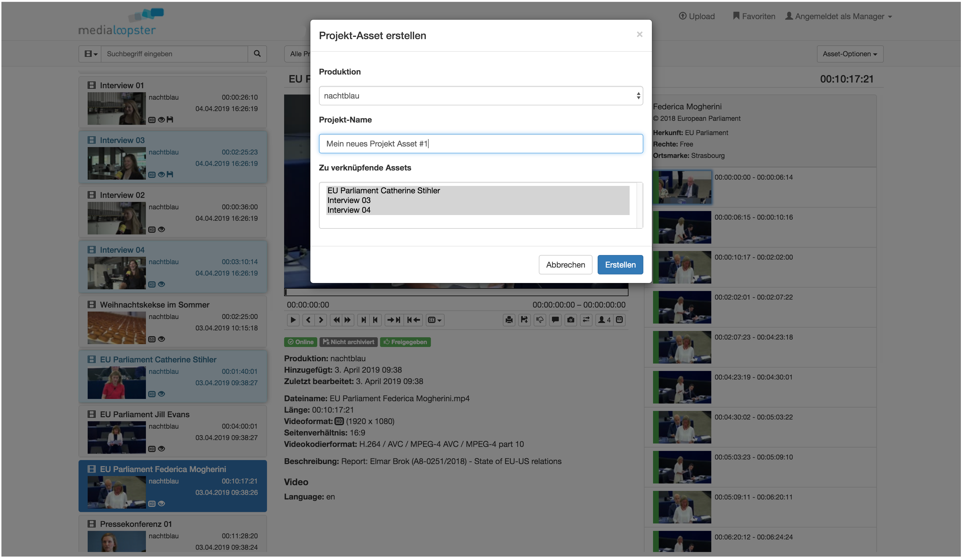Click the play button in the video player
Image resolution: width=964 pixels, height=560 pixels.
click(293, 320)
